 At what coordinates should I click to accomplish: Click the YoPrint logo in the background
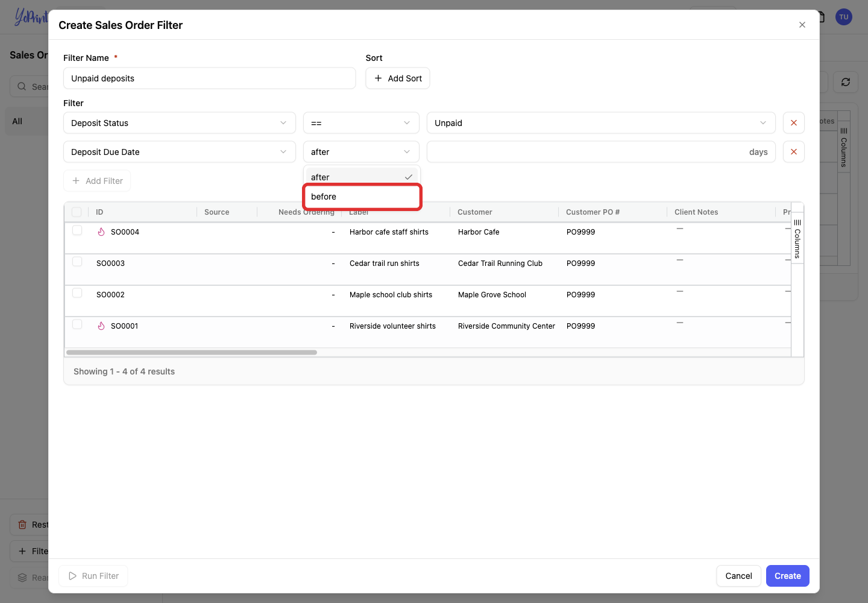tap(31, 17)
